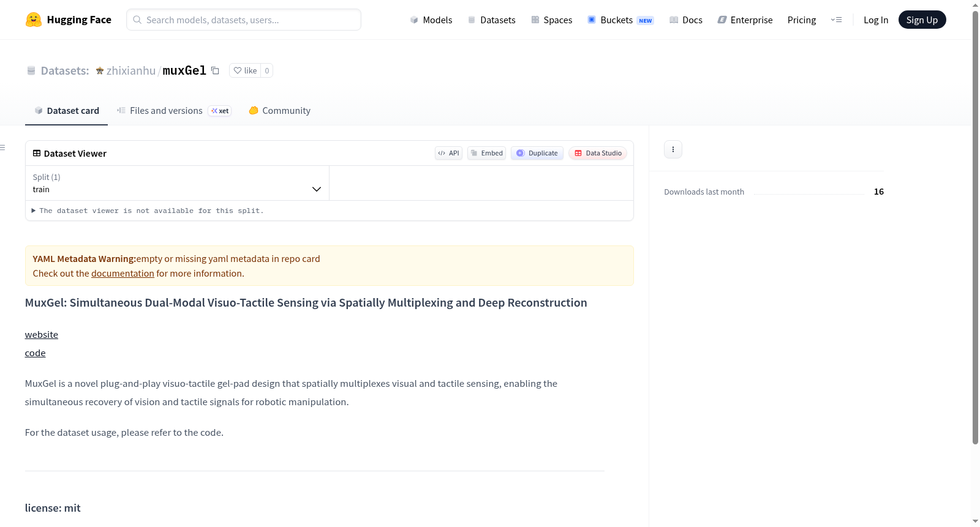Viewport: 980px width, 527px height.
Task: Open the Pricing page
Action: click(x=802, y=20)
